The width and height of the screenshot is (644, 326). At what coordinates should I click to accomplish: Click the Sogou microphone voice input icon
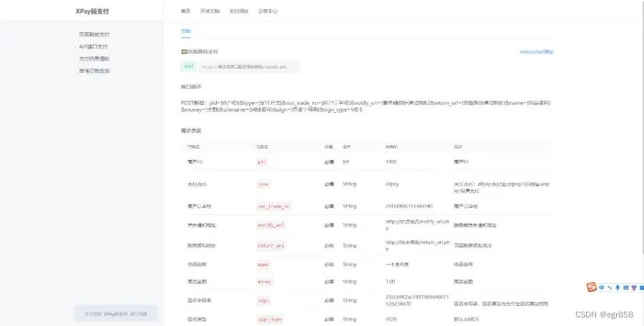(617, 287)
